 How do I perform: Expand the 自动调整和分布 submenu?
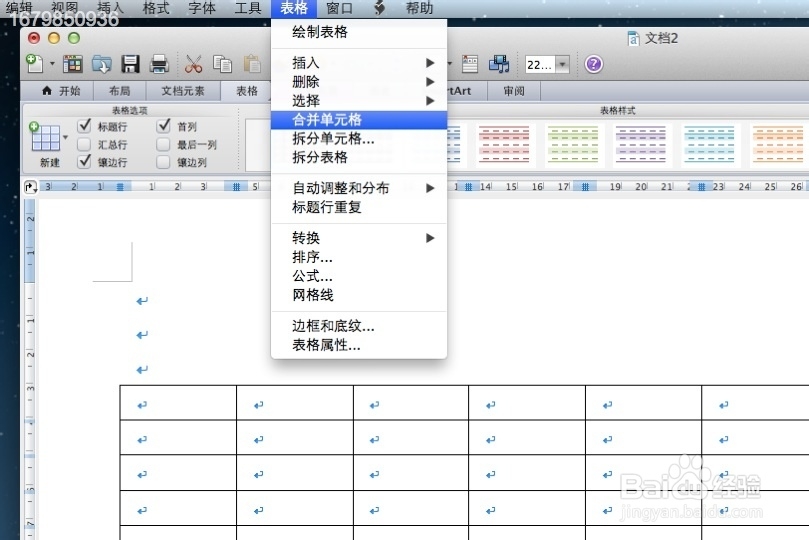[x=359, y=188]
